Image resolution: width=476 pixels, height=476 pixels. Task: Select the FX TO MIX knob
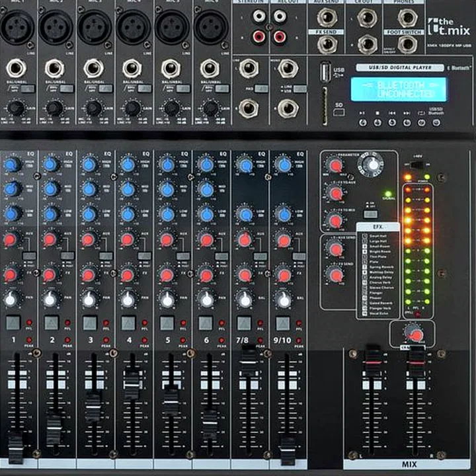click(x=335, y=220)
